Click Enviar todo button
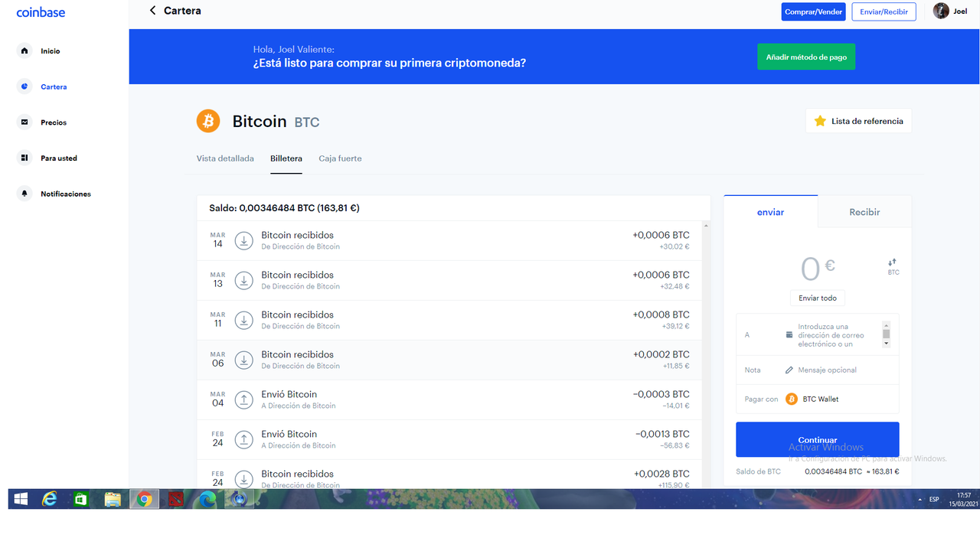 coord(818,298)
